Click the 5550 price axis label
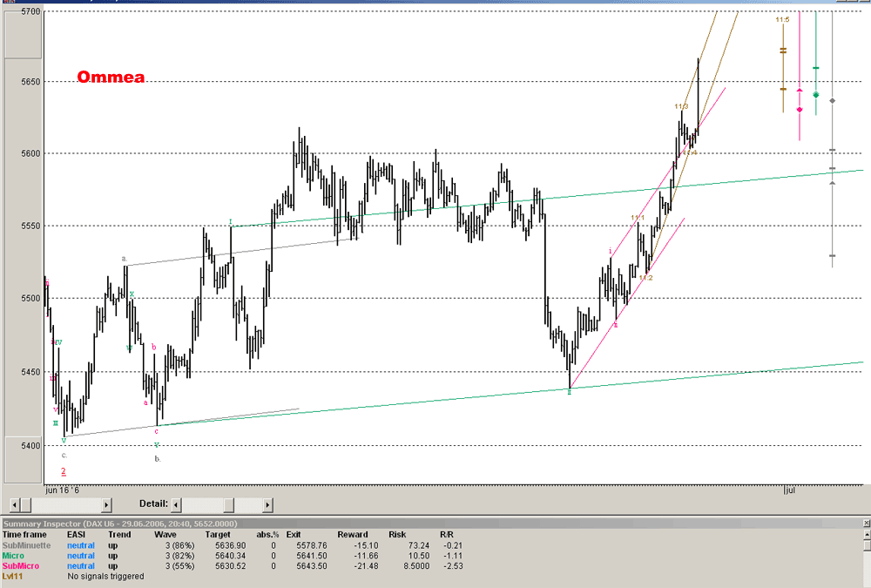This screenshot has height=588, width=871. (x=31, y=226)
